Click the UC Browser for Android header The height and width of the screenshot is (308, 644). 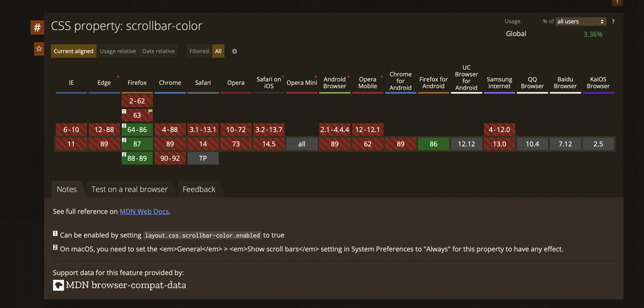467,77
